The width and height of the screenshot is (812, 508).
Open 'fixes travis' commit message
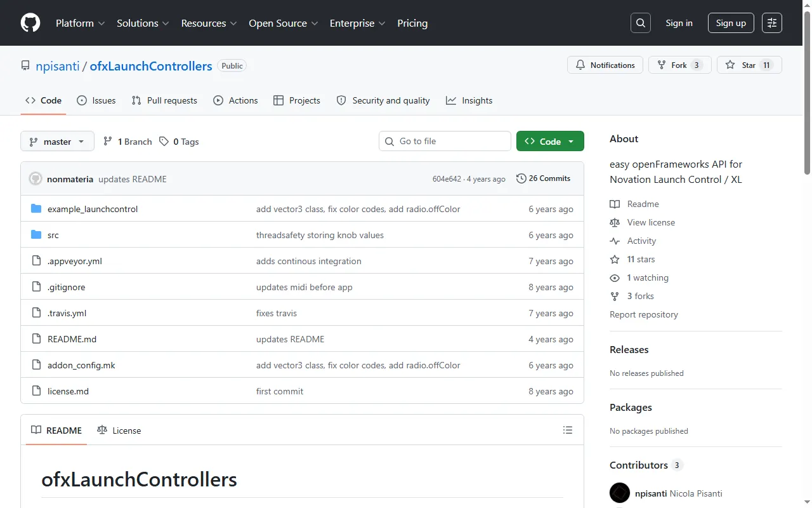tap(277, 313)
